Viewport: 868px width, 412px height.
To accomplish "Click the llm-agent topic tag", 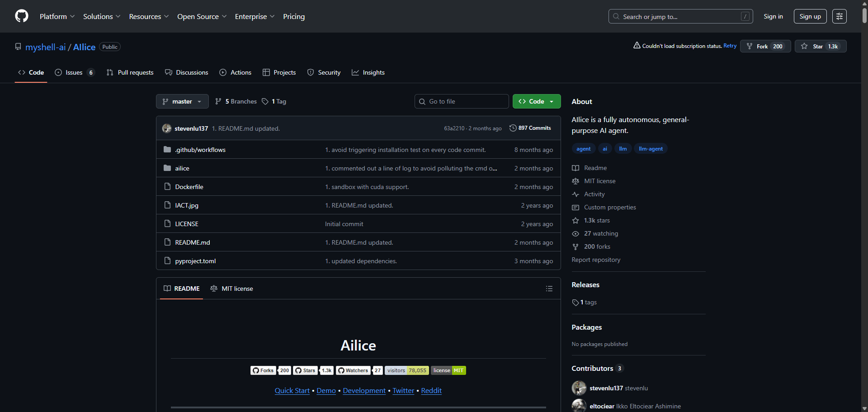I will (x=651, y=149).
